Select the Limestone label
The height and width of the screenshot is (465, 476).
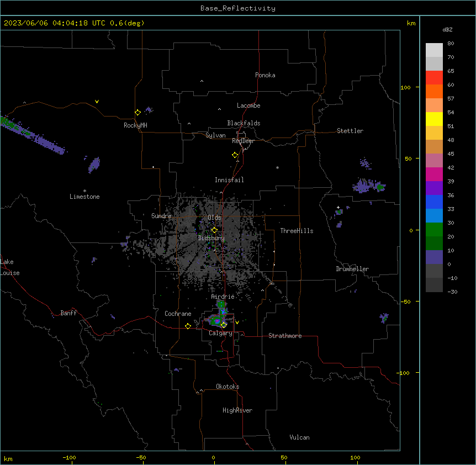pos(84,197)
